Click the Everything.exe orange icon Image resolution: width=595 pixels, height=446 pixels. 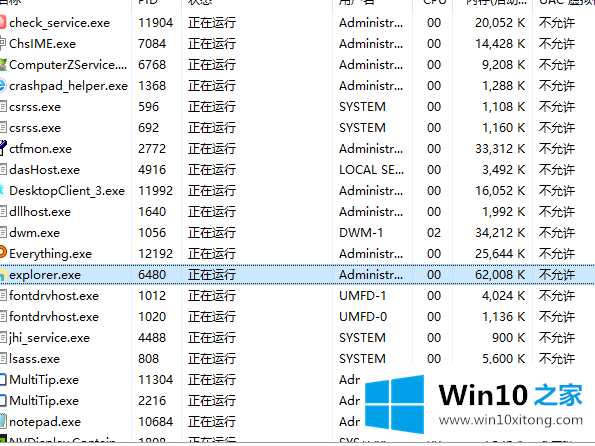[x=3, y=252]
